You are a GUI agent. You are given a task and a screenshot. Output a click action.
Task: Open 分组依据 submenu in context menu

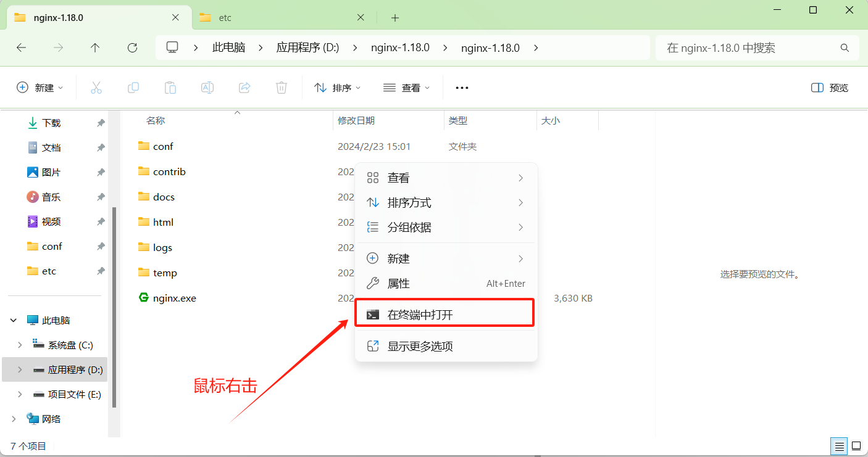pyautogui.click(x=446, y=227)
